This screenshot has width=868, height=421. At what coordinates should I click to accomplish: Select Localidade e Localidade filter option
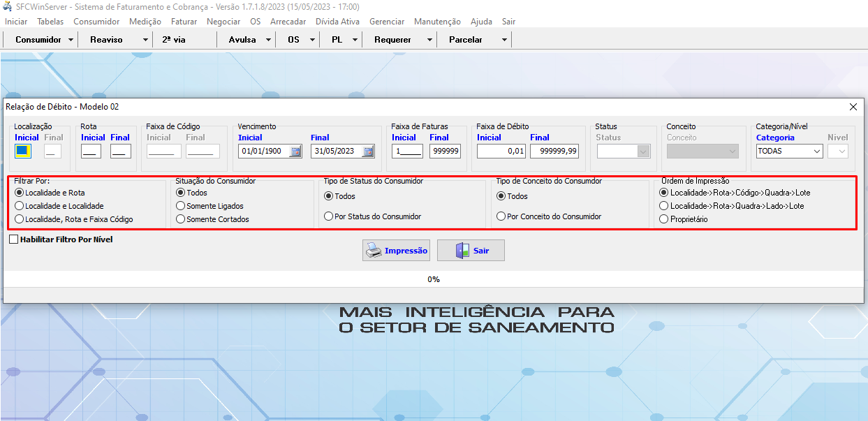pos(20,206)
